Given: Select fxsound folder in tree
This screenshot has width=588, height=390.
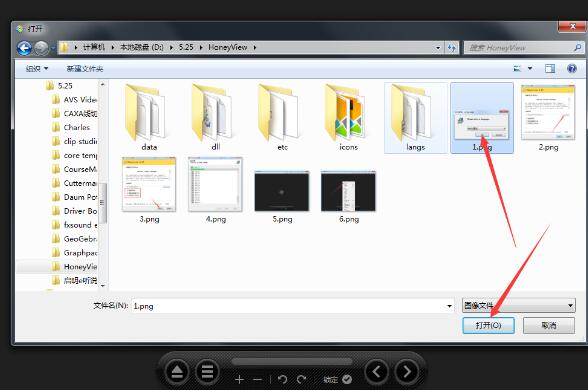Looking at the screenshot, I should point(74,225).
